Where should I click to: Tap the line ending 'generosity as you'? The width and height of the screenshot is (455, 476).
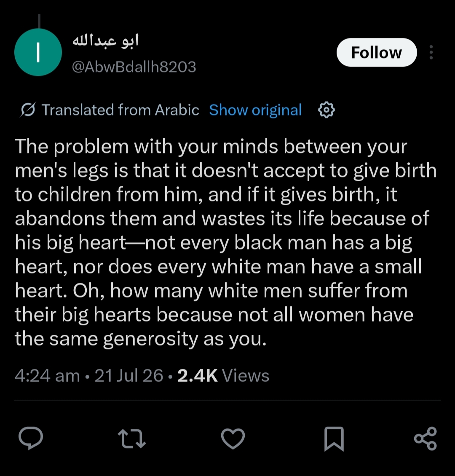coord(140,339)
